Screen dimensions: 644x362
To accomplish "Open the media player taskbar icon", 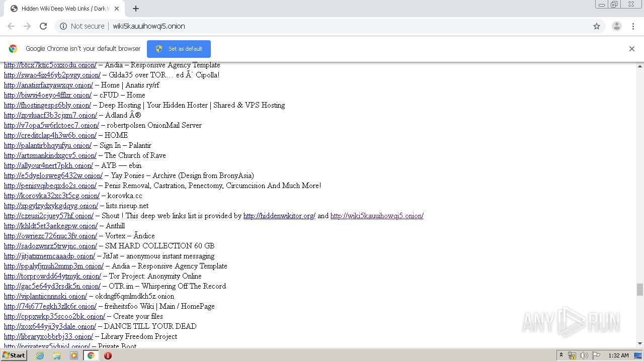I will 74,355.
